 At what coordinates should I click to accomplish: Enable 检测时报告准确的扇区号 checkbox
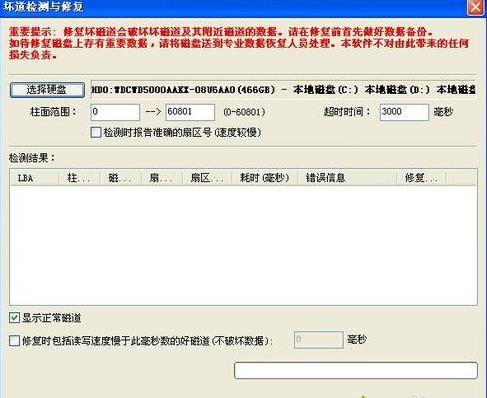click(x=96, y=133)
